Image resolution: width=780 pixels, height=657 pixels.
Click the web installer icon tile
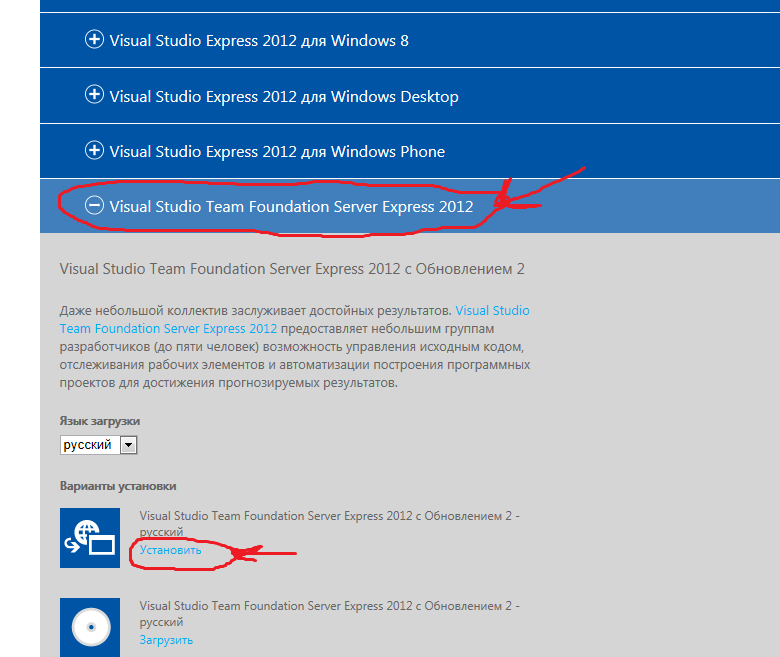coord(90,538)
